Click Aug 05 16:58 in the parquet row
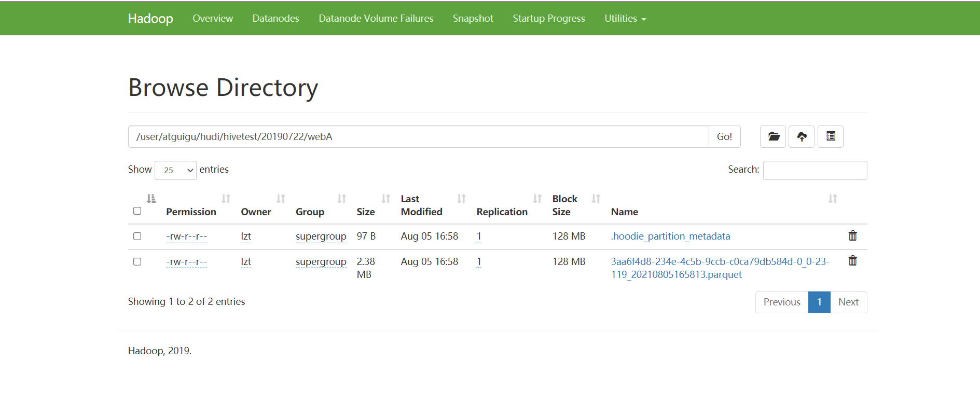 (x=430, y=261)
